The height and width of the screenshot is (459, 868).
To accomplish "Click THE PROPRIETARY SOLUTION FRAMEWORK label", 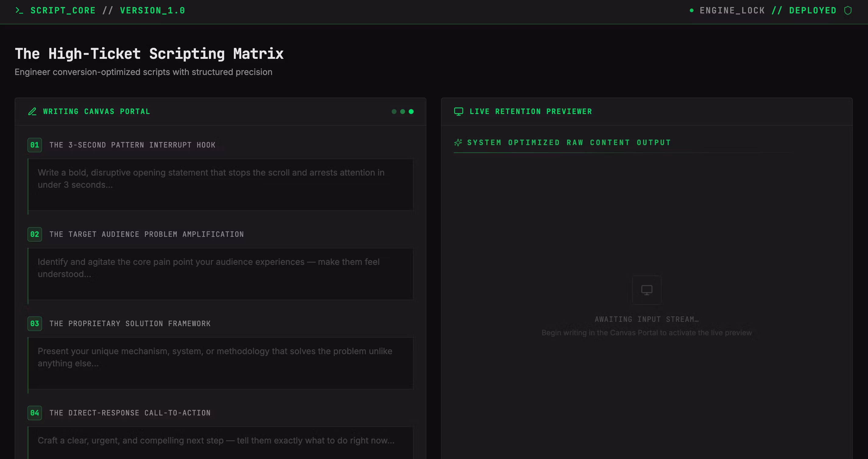I will coord(130,324).
